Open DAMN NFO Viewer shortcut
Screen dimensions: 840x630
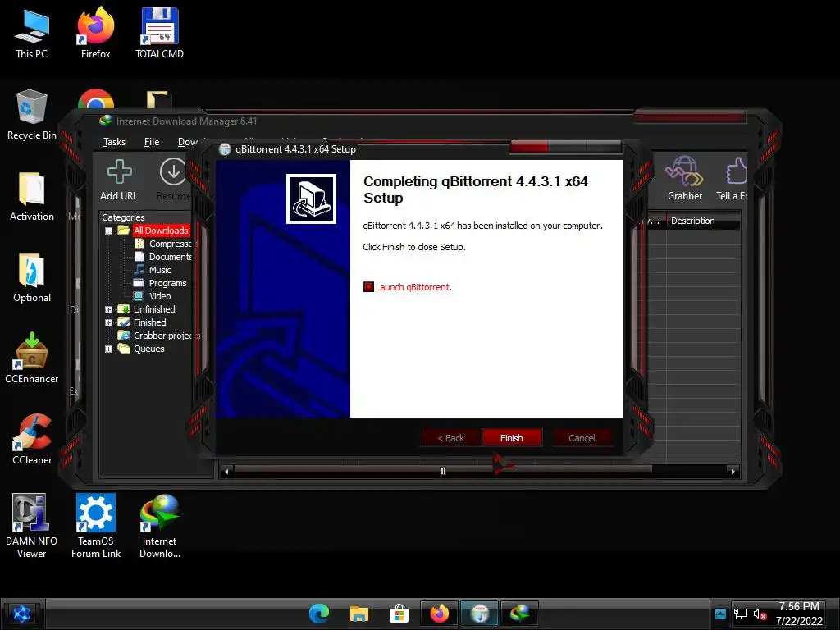(x=32, y=526)
